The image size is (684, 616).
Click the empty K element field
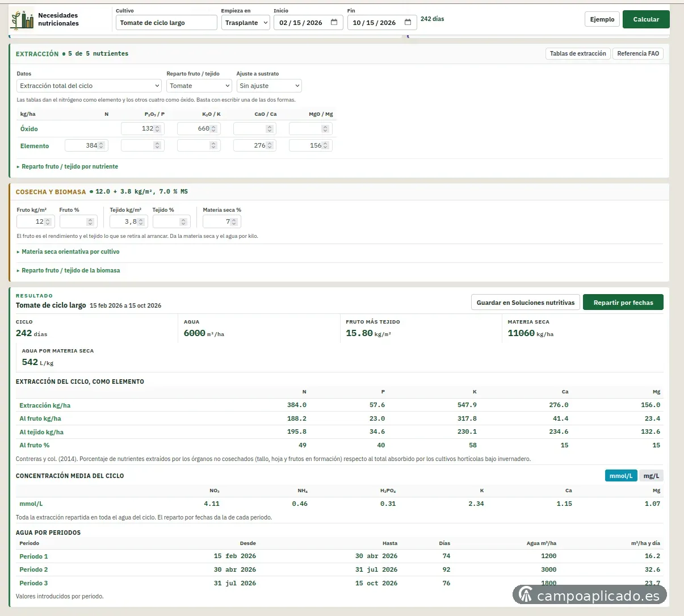click(199, 145)
